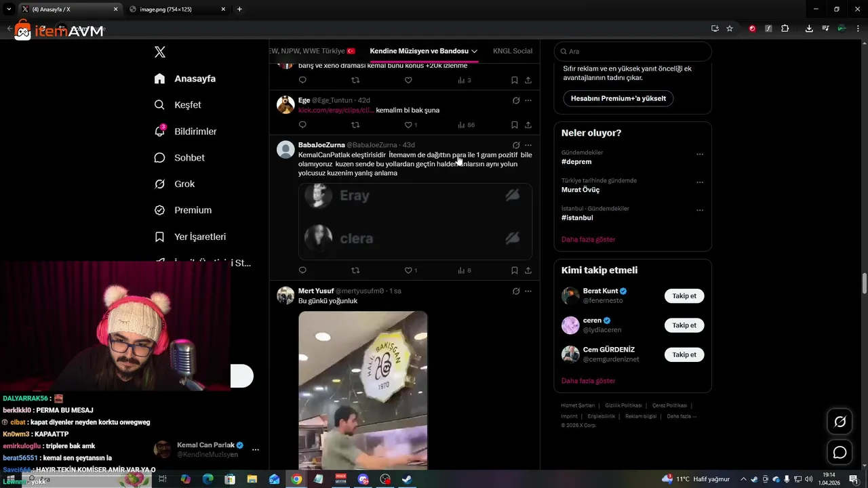Bookmark Ege's tweet
This screenshot has width=868, height=488.
pos(515,125)
